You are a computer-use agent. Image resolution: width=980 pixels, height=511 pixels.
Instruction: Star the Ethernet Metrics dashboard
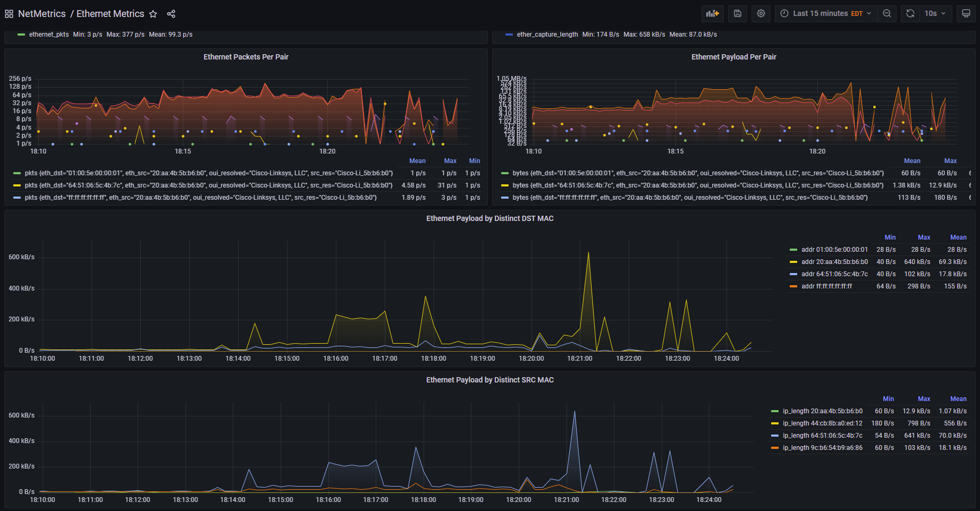pyautogui.click(x=153, y=14)
